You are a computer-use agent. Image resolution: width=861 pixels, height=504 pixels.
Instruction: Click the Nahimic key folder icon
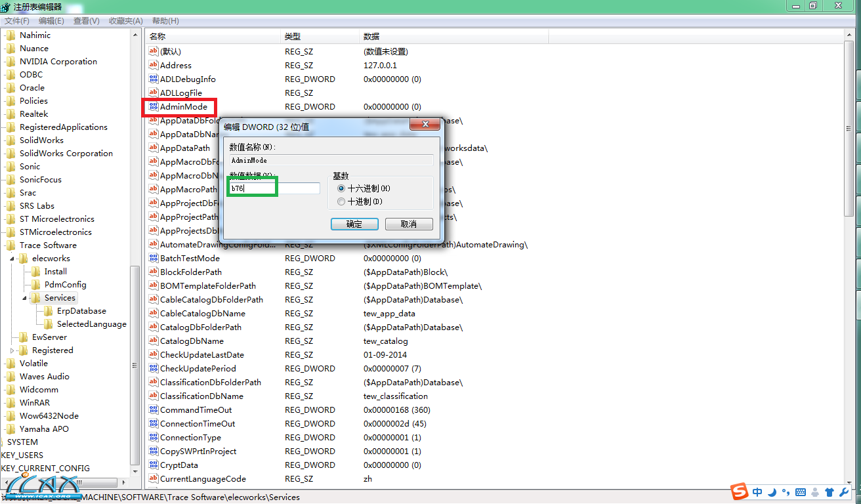(11, 35)
